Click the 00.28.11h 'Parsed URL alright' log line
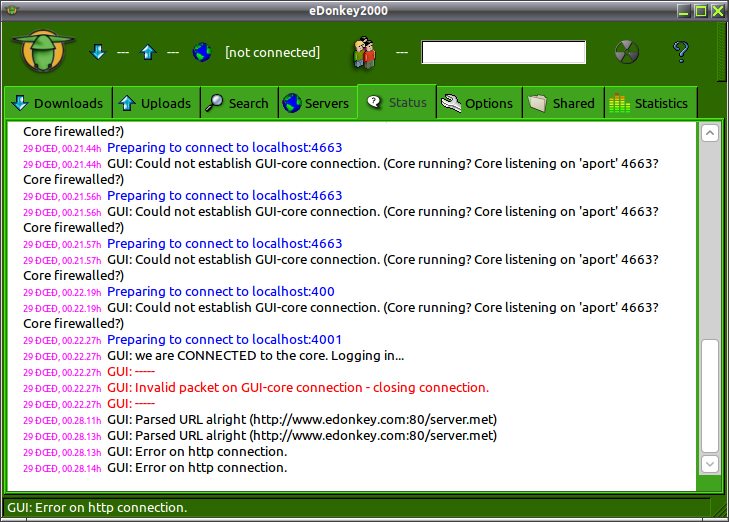 tap(302, 420)
